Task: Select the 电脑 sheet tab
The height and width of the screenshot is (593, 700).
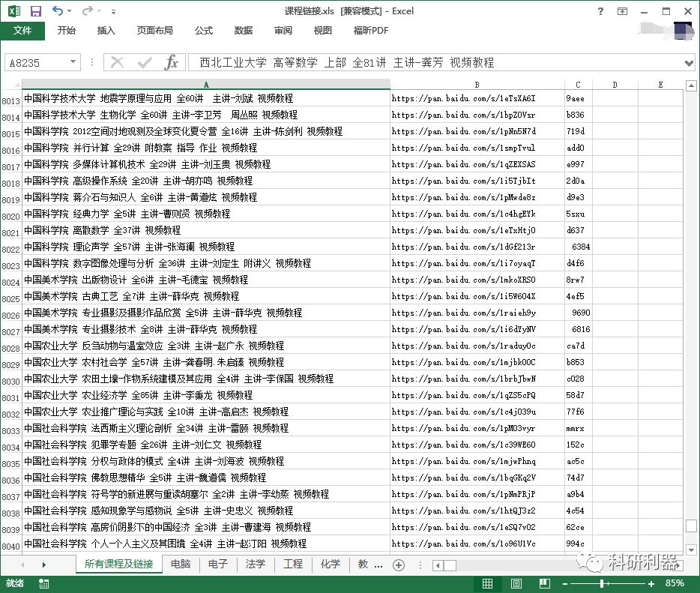Action: 181,564
